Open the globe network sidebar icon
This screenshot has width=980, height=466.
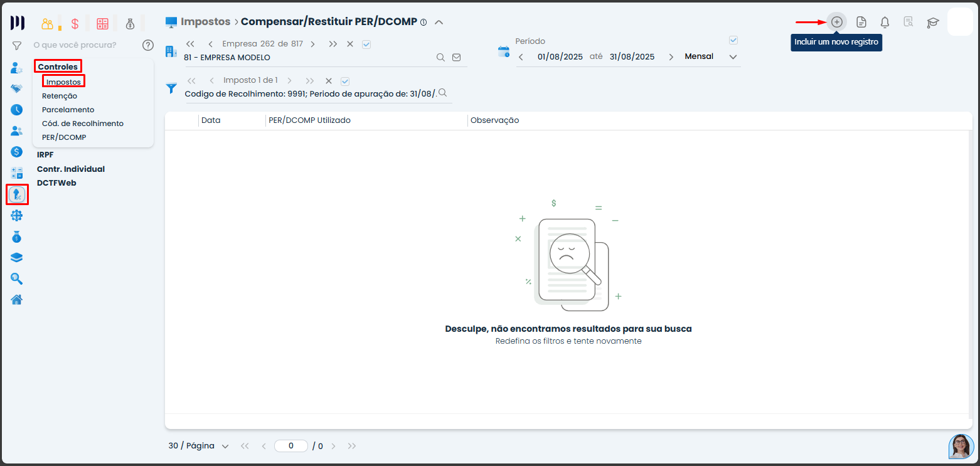pos(17,216)
